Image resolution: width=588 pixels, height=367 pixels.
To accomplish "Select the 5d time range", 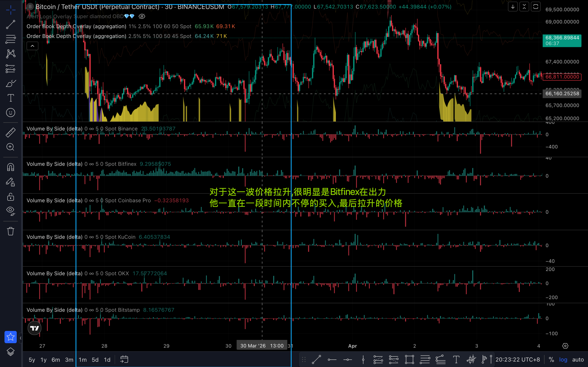I will (95, 360).
